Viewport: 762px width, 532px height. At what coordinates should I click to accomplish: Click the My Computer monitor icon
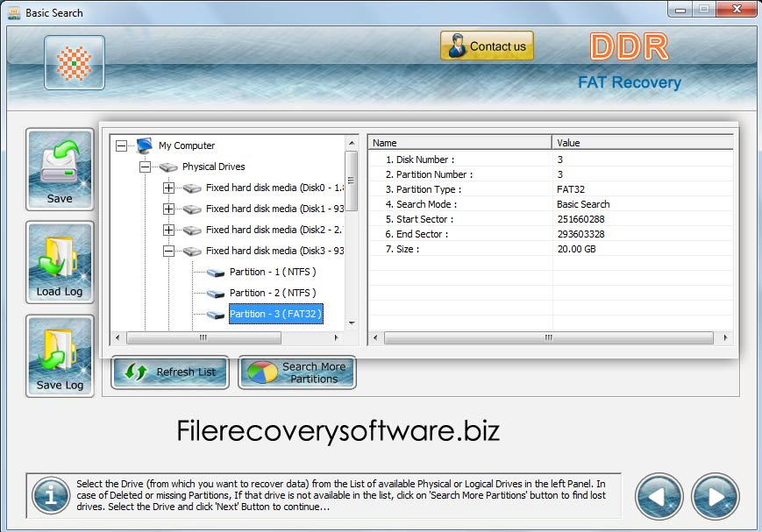click(145, 145)
